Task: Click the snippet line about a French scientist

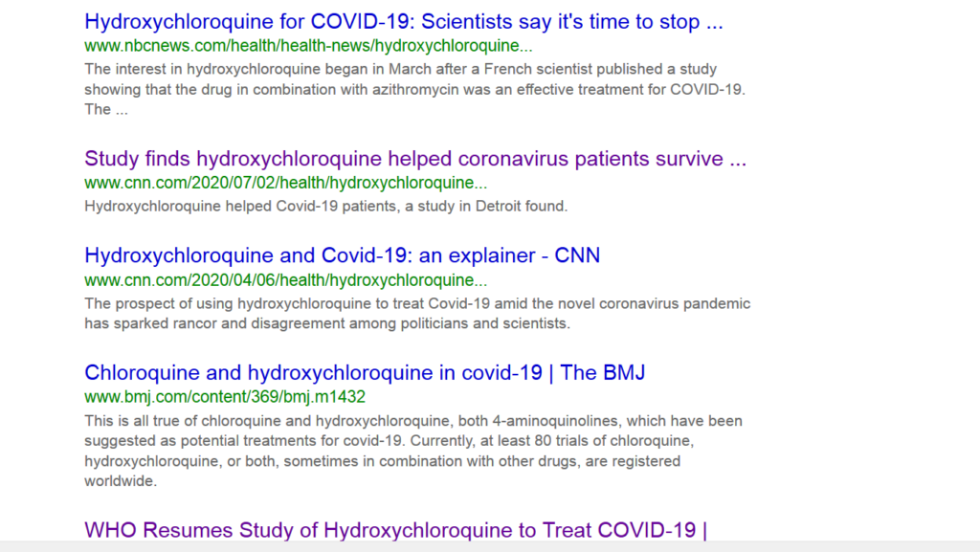Action: [x=401, y=69]
